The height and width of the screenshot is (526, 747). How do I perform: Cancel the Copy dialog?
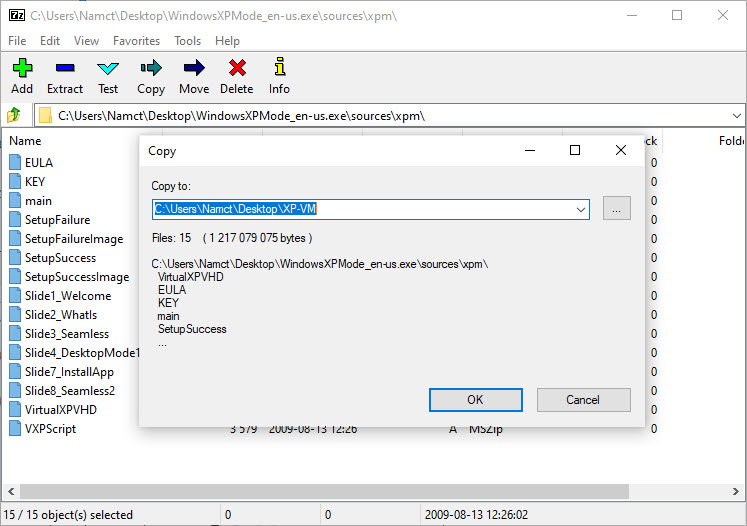584,400
